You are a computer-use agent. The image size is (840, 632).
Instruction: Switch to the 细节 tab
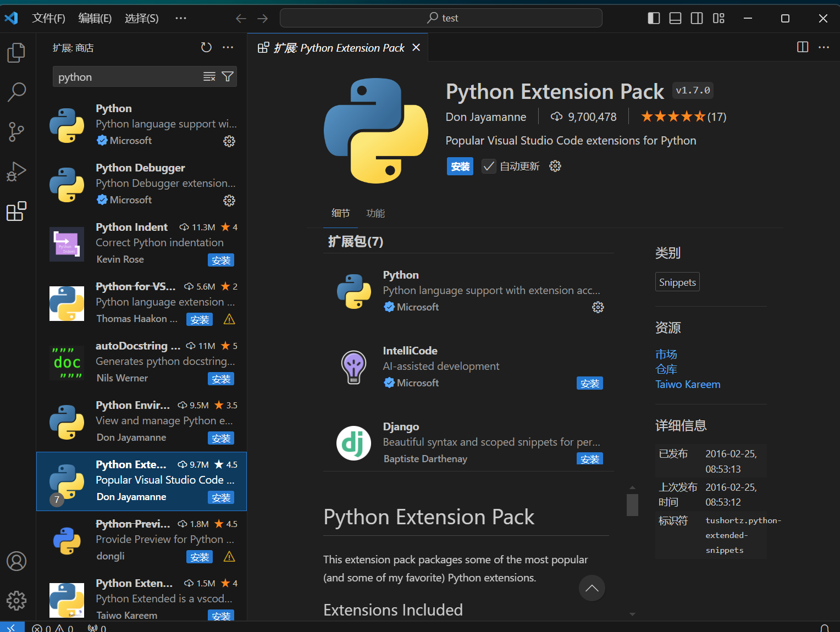pyautogui.click(x=340, y=213)
